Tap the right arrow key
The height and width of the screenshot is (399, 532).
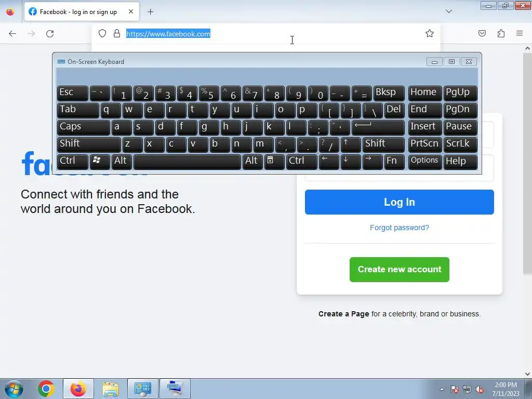[372, 162]
